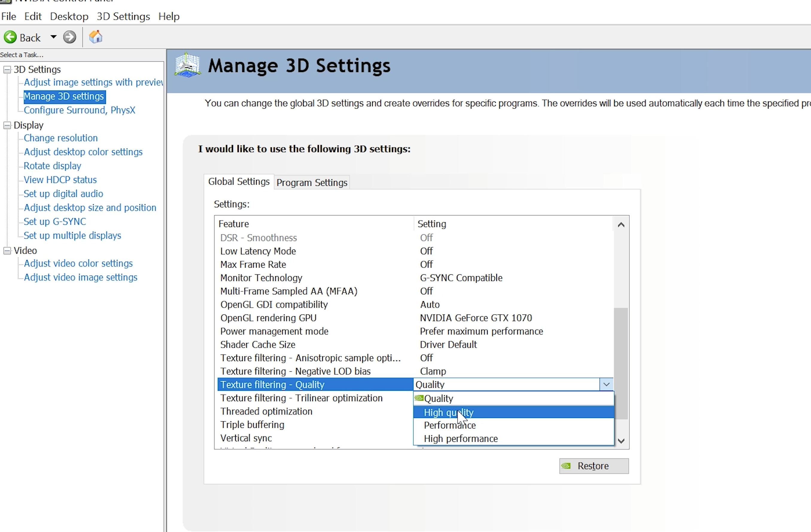Open Adjust image settings with preview
811x532 pixels.
point(93,83)
